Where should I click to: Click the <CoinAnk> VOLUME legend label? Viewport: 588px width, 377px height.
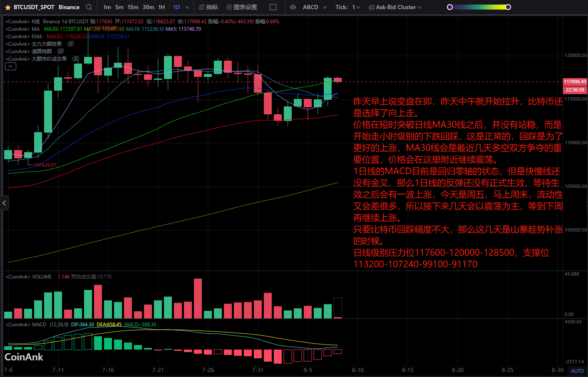pos(28,276)
